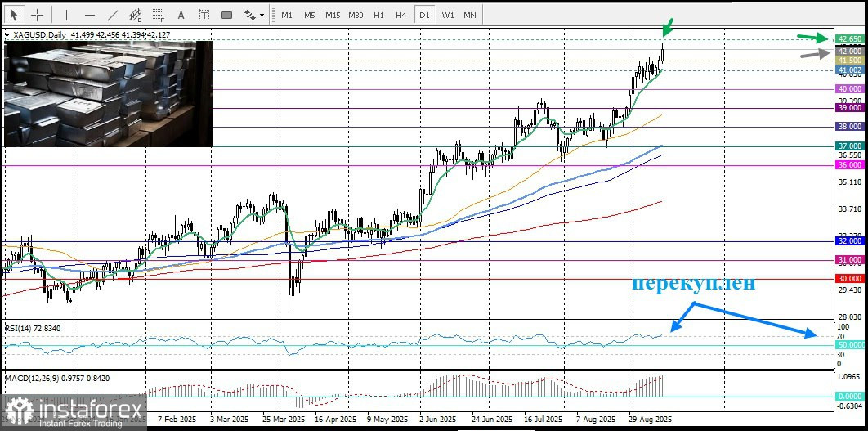Click the MACD(12,26,9) indicator label
Viewport: 868px width, 431px height.
(x=57, y=378)
